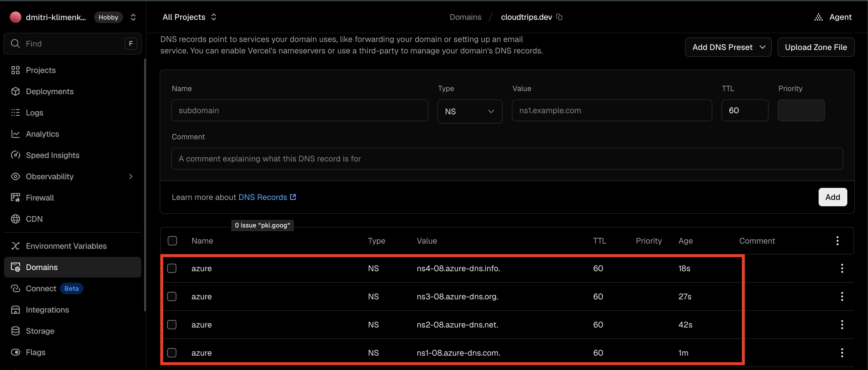
Task: Click the Comment text field
Action: tap(507, 158)
